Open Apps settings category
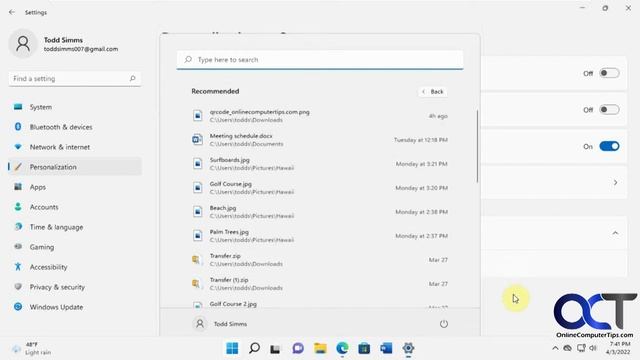This screenshot has height=360, width=640. [x=75, y=187]
